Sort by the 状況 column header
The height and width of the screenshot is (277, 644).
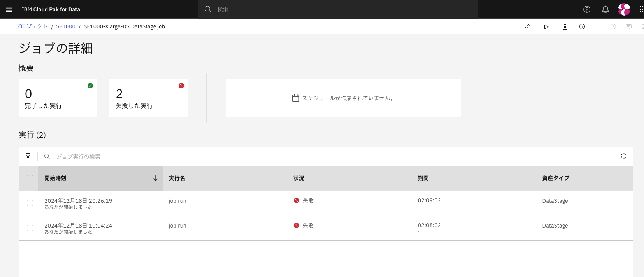click(x=299, y=178)
